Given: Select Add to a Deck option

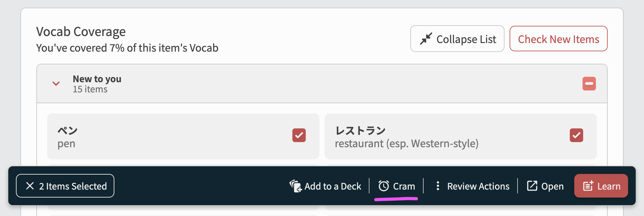Looking at the screenshot, I should click(333, 186).
